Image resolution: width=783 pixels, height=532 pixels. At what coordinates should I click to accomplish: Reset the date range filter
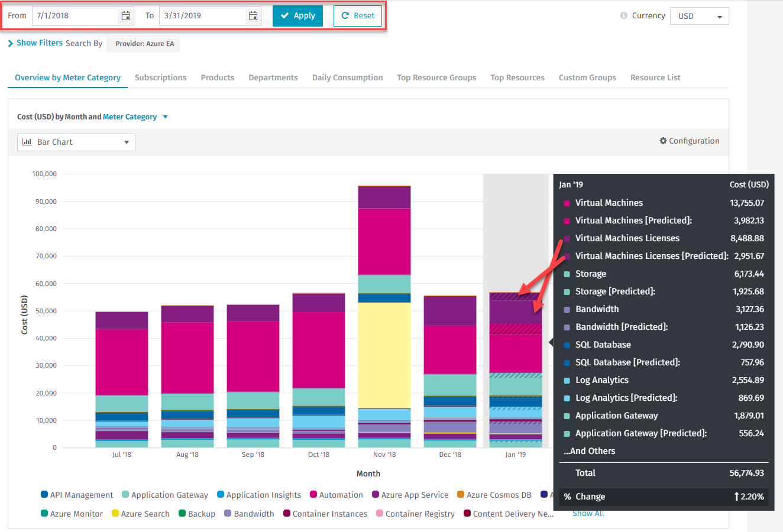[358, 16]
